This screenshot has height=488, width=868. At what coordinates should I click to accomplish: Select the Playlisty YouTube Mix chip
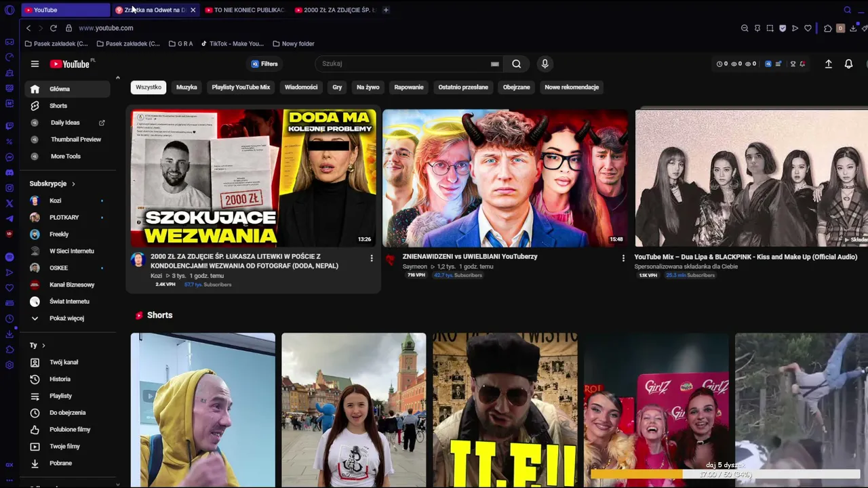[241, 87]
